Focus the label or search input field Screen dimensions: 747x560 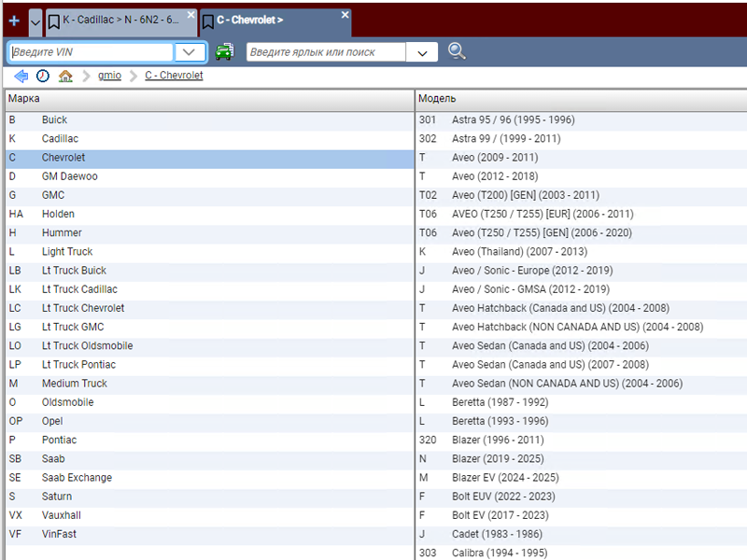point(326,52)
